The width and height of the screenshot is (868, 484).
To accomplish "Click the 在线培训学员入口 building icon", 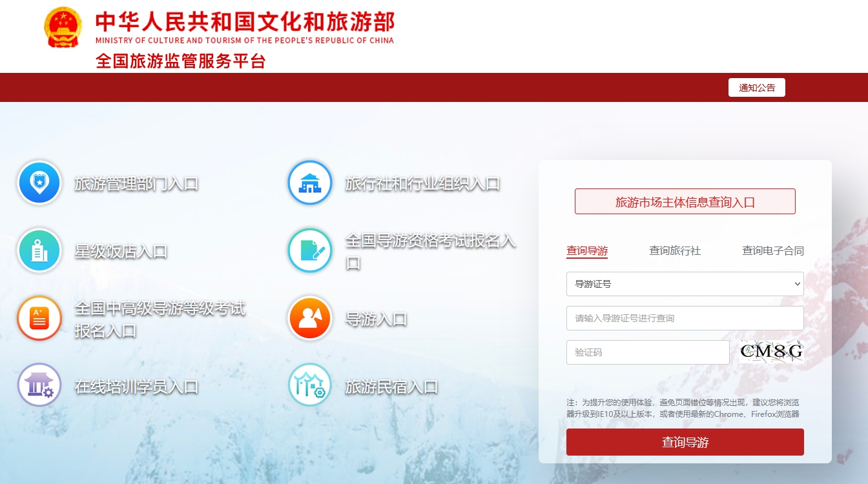I will coord(39,385).
